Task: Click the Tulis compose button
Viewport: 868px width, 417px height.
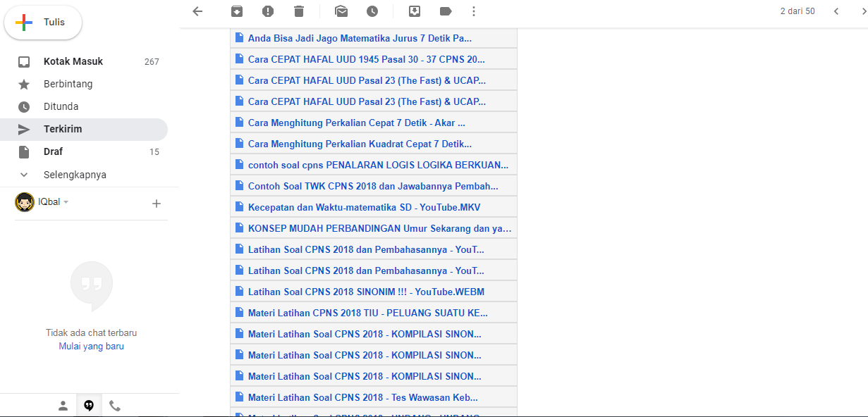Action: coord(43,23)
